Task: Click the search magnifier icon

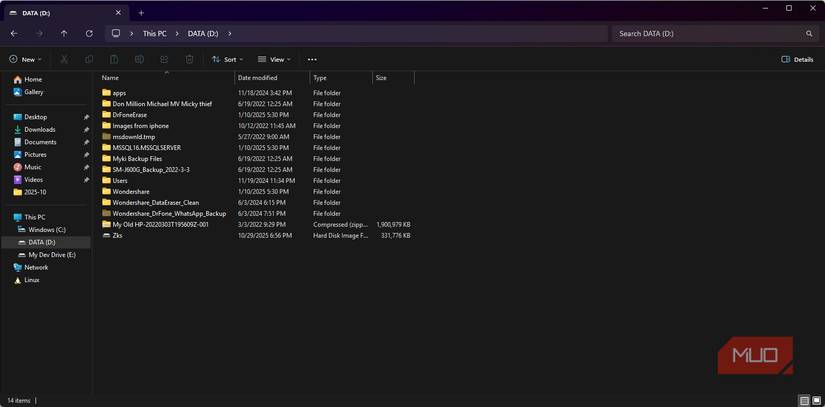Action: (x=809, y=34)
